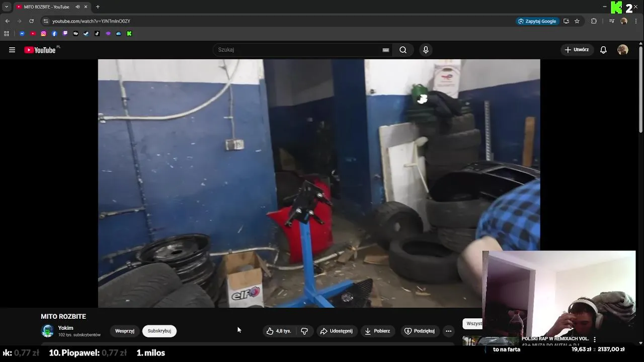
Task: Open the Twitch bookmark
Action: point(65,34)
